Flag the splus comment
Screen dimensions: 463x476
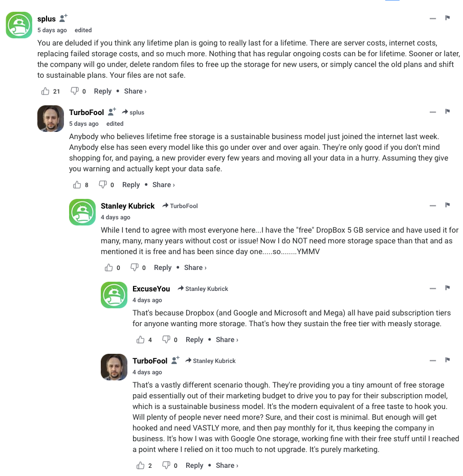click(x=447, y=18)
